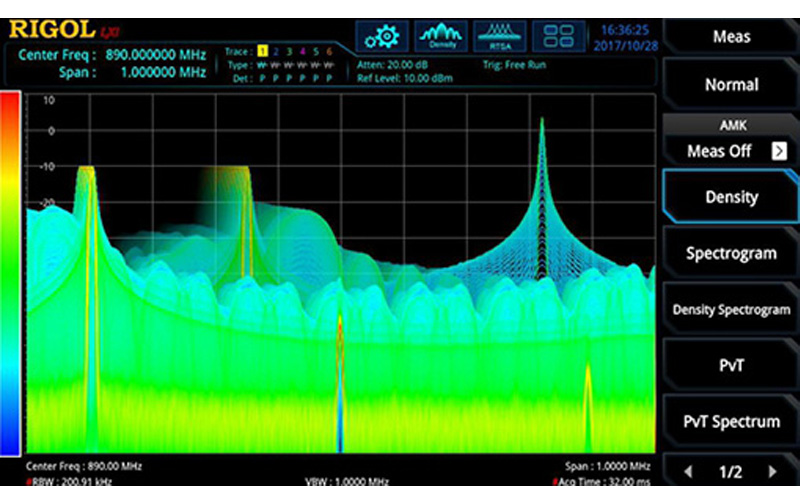Go to previous menu page arrow
The width and height of the screenshot is (800, 500).
point(689,471)
